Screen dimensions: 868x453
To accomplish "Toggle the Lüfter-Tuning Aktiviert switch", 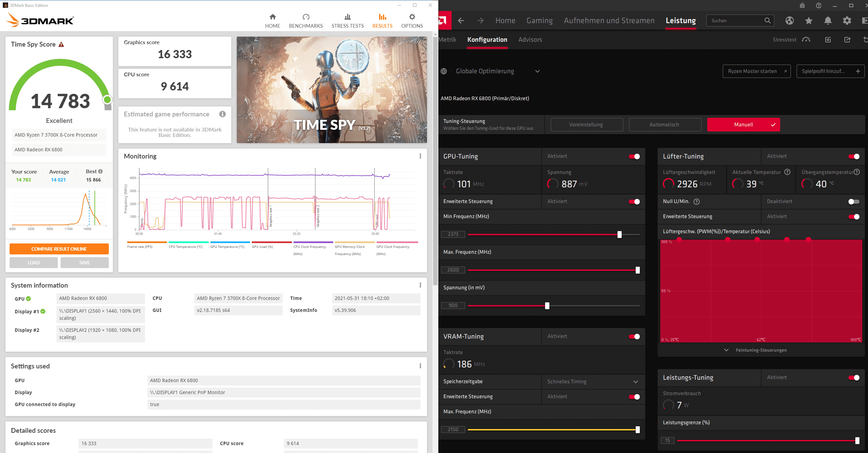I will [x=854, y=156].
